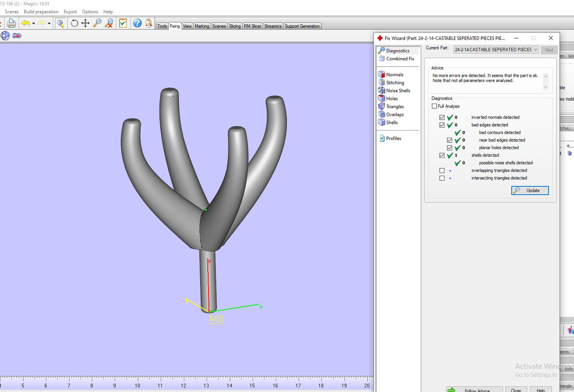574x392 pixels.
Task: Enable the Full Analysis checkbox
Action: (435, 106)
